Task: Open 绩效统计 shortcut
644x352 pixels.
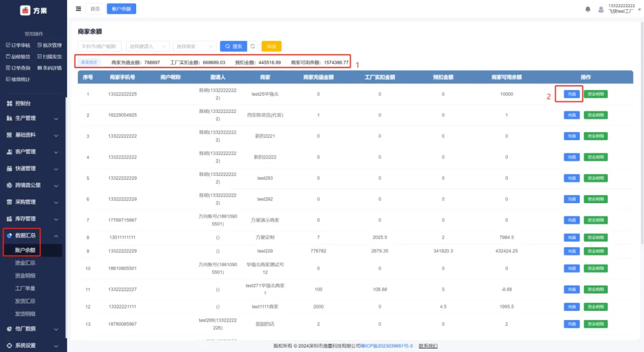Action: point(18,80)
